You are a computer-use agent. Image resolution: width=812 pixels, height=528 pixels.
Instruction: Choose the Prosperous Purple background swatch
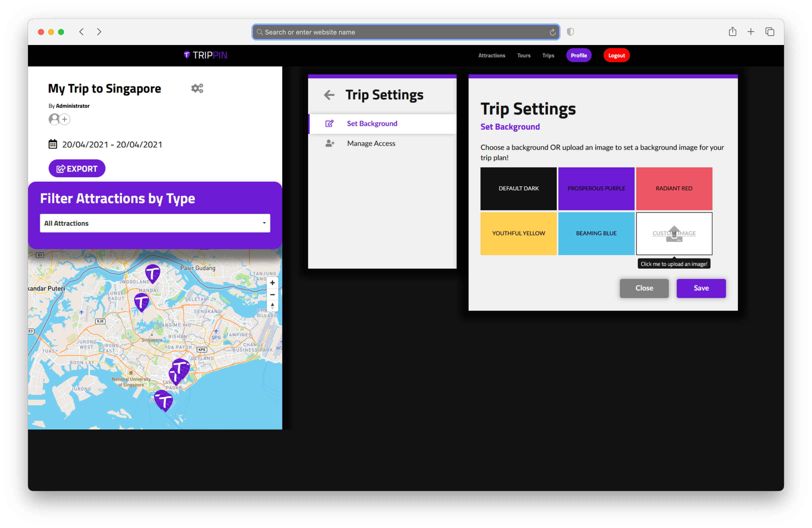596,188
